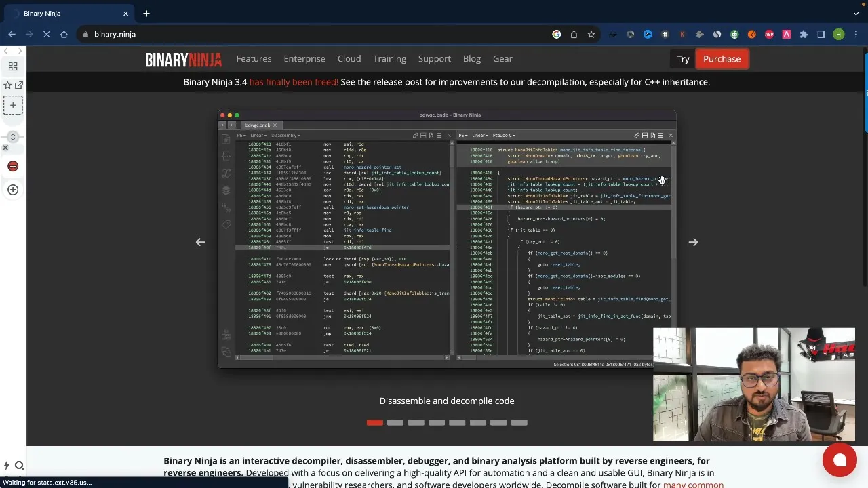Viewport: 868px width, 488px height.
Task: Close the Binary Ninja tab
Action: click(125, 13)
